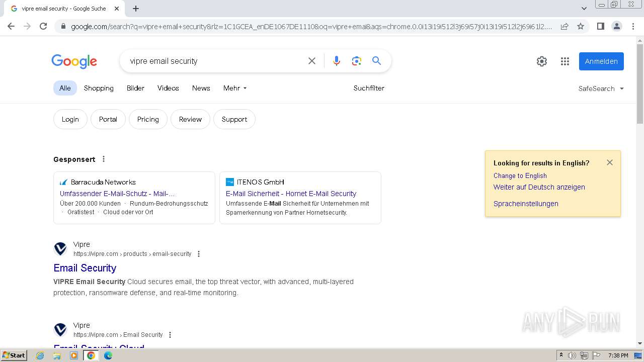644x362 pixels.
Task: Select the vipre email security browser tab
Action: pyautogui.click(x=63, y=9)
